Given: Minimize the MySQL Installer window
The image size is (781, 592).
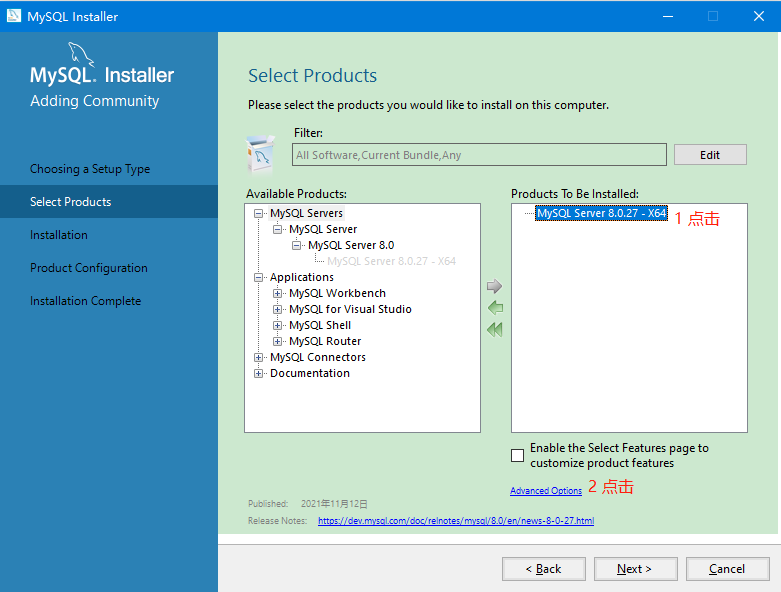Looking at the screenshot, I should click(x=668, y=16).
